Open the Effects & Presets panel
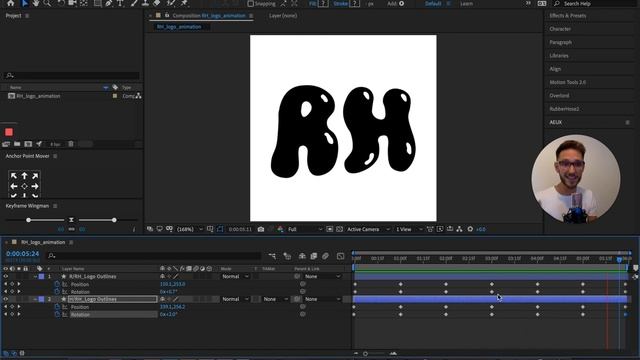Viewport: 640px width, 360px height. (567, 16)
